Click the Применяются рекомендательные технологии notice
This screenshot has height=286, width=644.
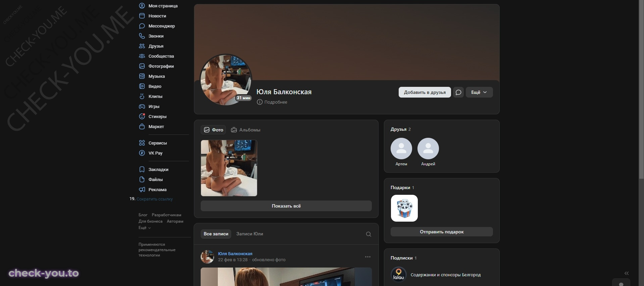point(157,250)
